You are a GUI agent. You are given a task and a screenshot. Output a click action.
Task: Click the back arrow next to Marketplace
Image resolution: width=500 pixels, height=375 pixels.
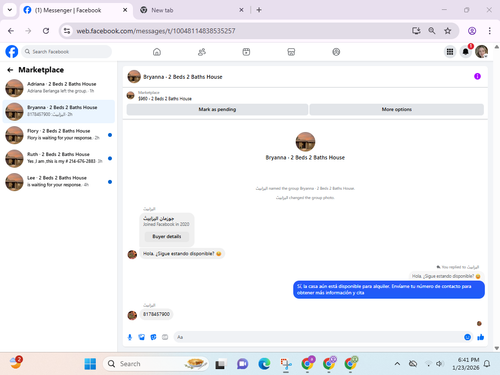pos(10,70)
